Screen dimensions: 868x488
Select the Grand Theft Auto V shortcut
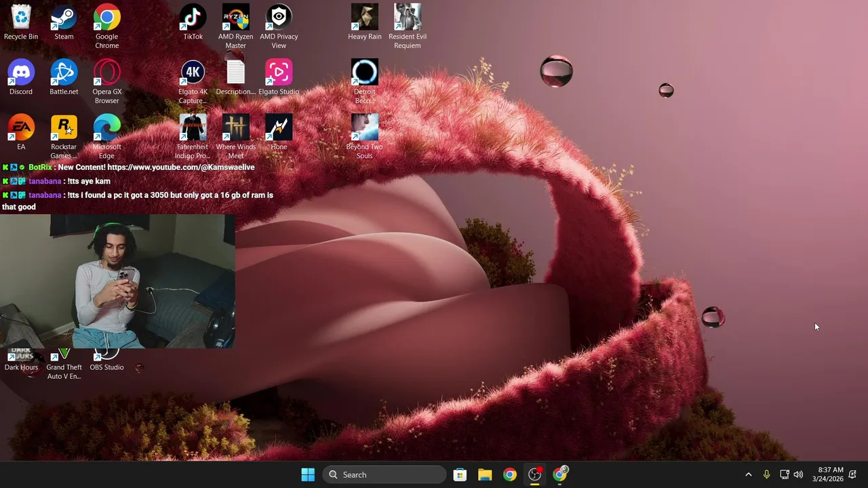click(x=64, y=365)
